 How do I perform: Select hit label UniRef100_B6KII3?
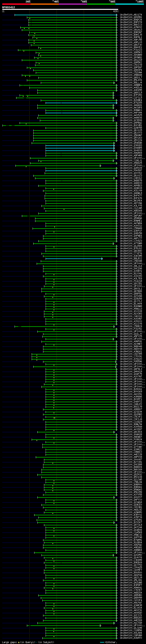coord(131,25)
